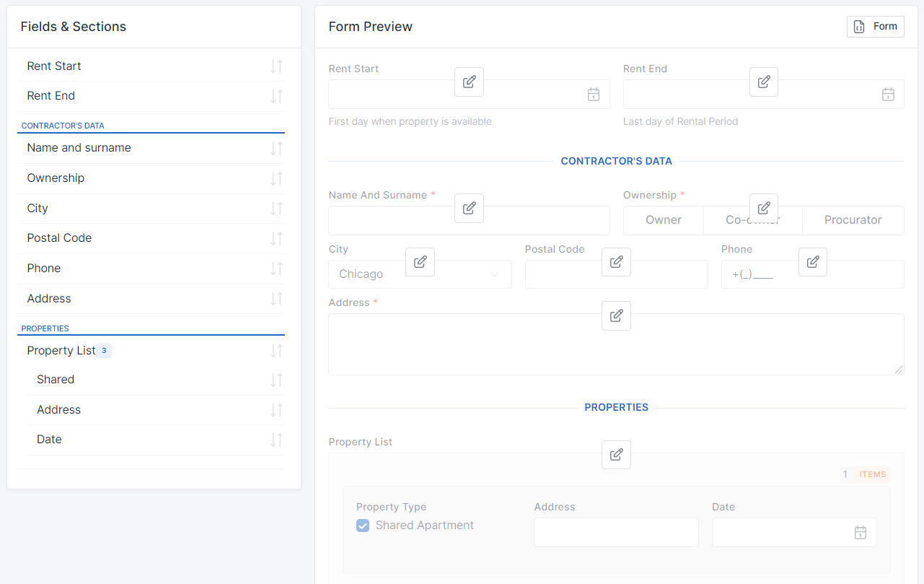This screenshot has height=584, width=924.
Task: Edit the Name And Surname field settings
Action: [469, 208]
